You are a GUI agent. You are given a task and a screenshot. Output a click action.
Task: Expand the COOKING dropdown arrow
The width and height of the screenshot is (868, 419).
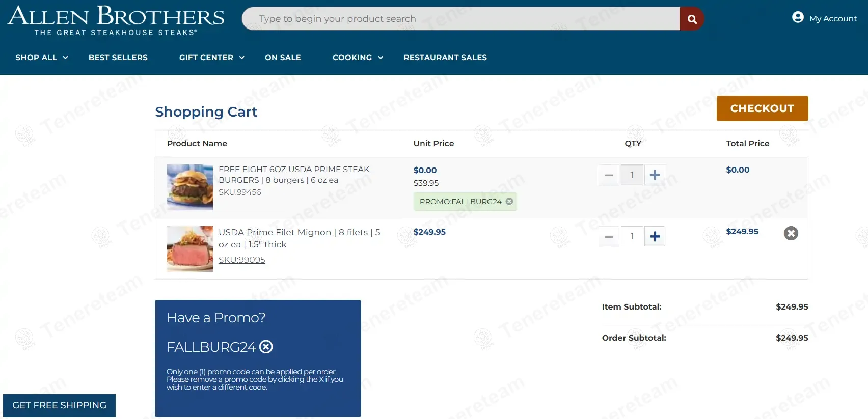tap(381, 58)
